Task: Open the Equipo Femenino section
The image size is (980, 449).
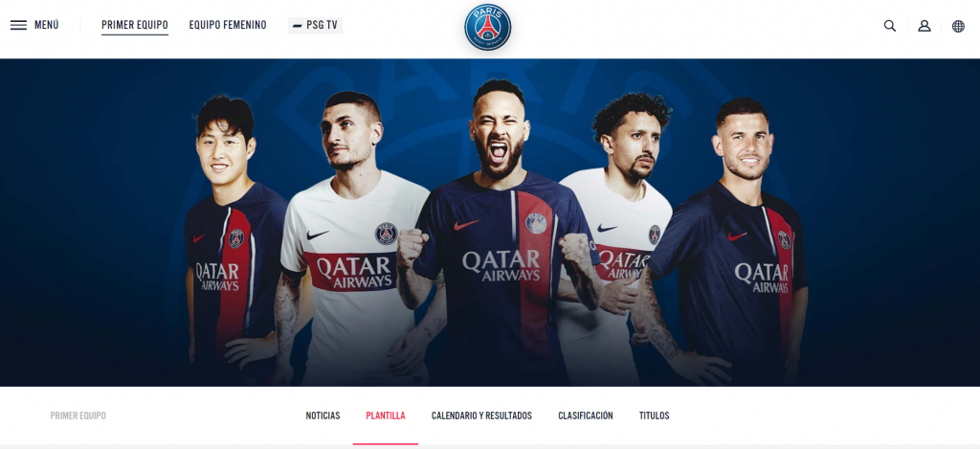Action: [x=228, y=26]
